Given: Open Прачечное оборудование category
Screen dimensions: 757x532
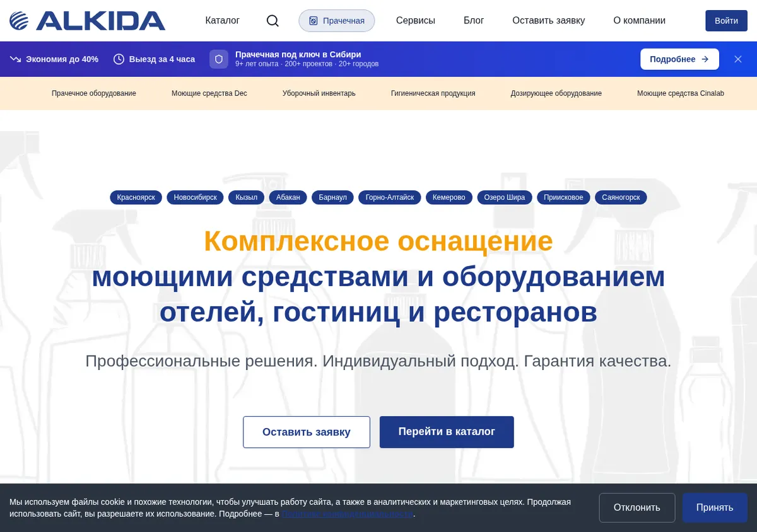Looking at the screenshot, I should (x=94, y=93).
